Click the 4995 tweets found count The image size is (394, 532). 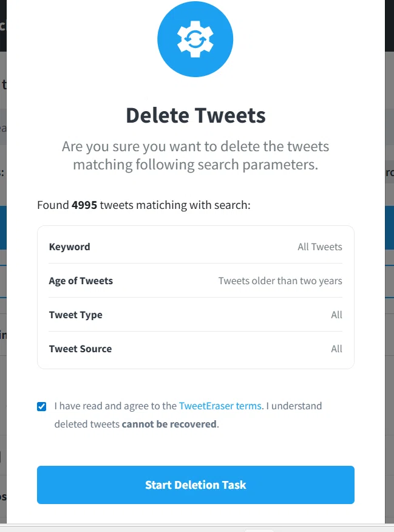point(84,205)
